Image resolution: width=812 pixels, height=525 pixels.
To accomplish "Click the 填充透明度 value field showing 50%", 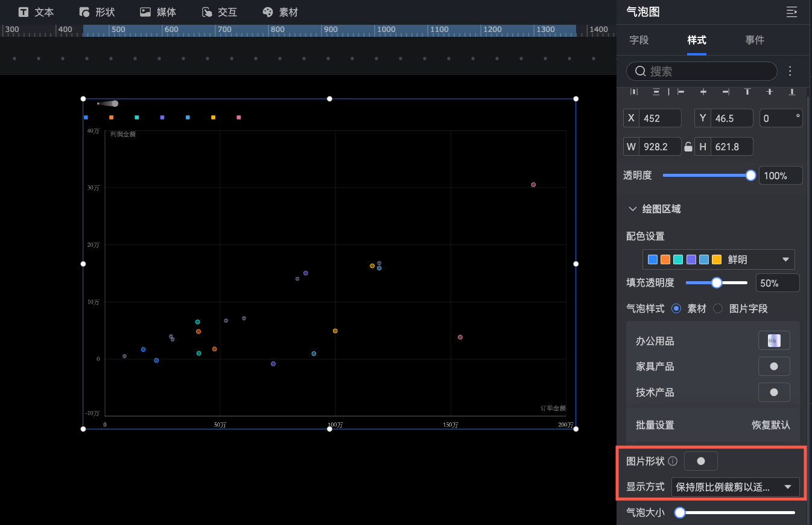I will pos(779,282).
